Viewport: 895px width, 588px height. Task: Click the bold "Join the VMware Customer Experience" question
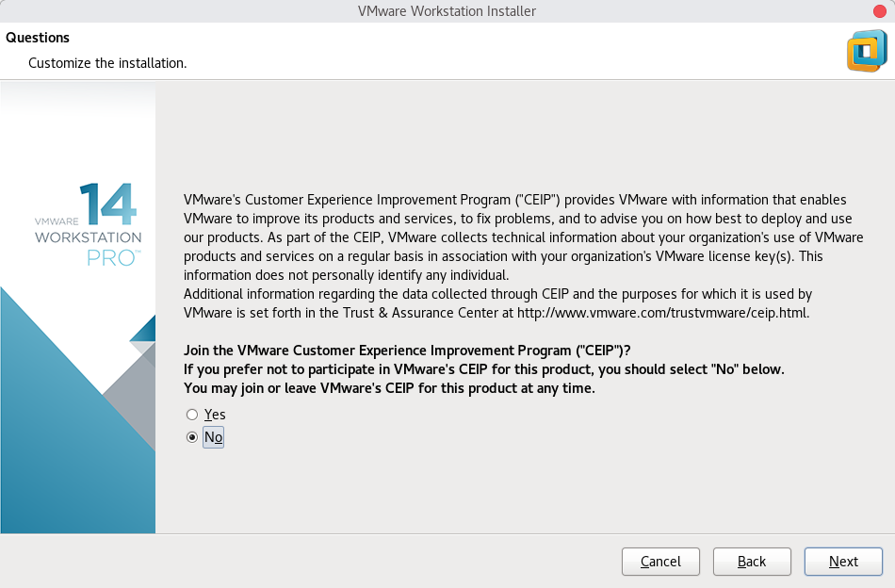click(407, 351)
